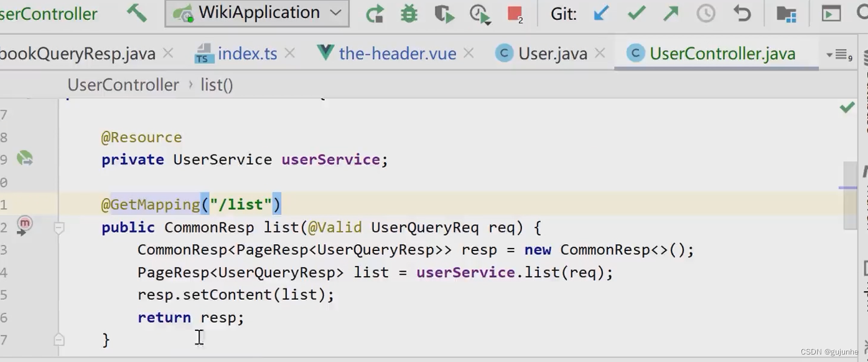This screenshot has height=362, width=868.
Task: Click the userService field name in declaration
Action: point(330,160)
